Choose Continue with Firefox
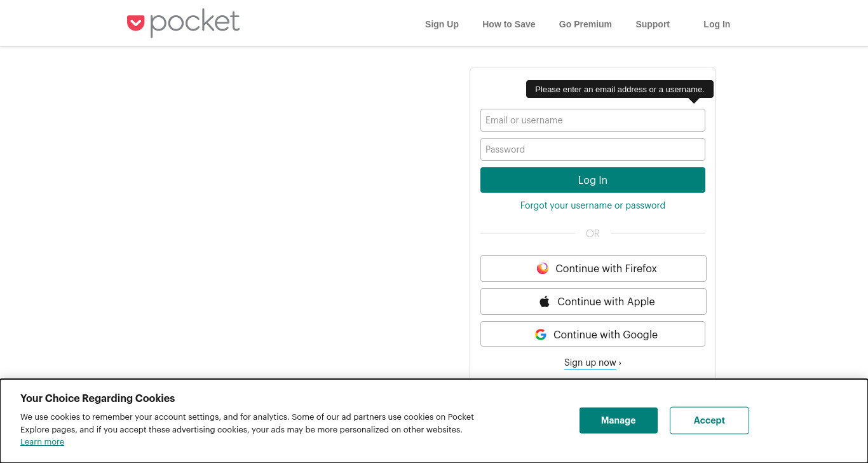The width and height of the screenshot is (868, 463). point(593,268)
